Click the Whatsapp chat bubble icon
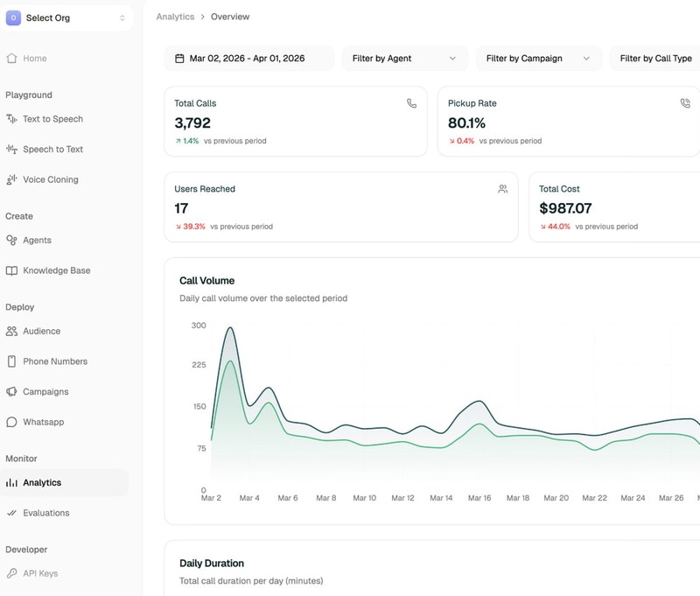Screen dimensions: 700x596 11,422
